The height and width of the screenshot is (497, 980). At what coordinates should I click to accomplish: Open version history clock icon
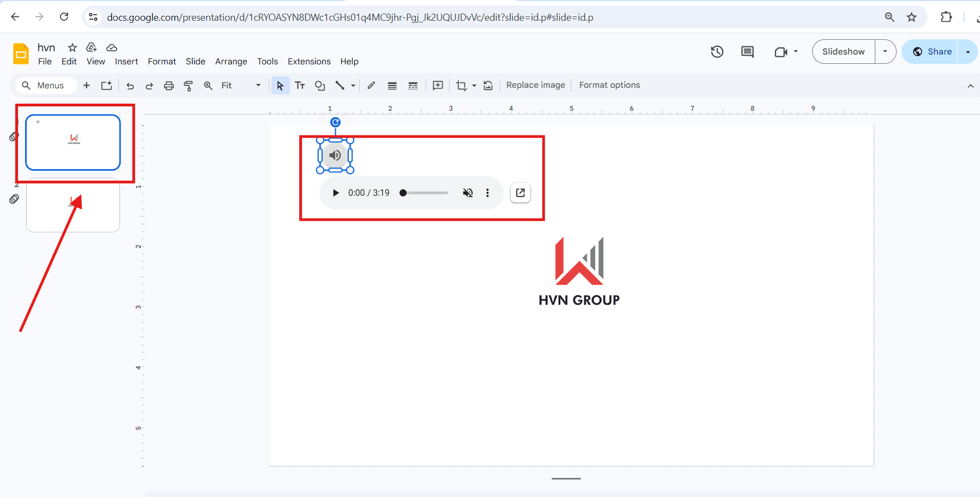click(717, 52)
